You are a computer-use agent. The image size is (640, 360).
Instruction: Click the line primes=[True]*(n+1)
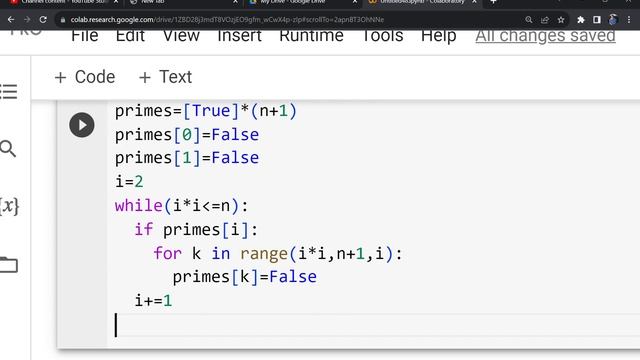point(206,111)
